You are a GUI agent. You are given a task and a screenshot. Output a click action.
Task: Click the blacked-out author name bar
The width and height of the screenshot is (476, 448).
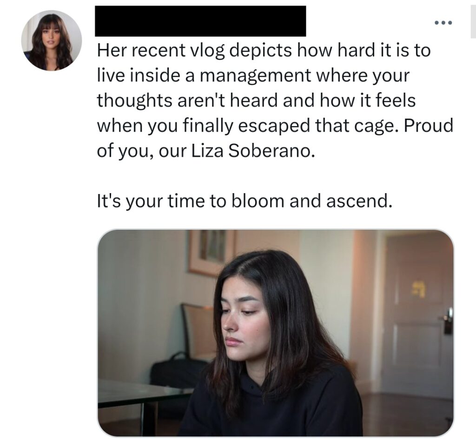200,21
